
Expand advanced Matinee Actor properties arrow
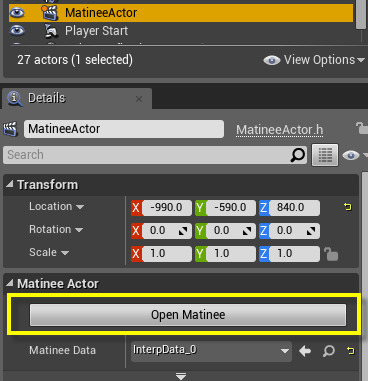point(181,376)
